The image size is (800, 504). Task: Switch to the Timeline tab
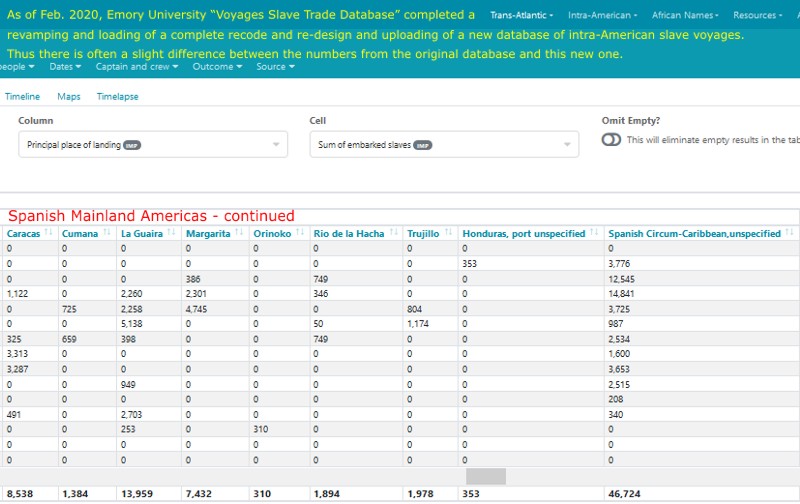click(x=22, y=97)
